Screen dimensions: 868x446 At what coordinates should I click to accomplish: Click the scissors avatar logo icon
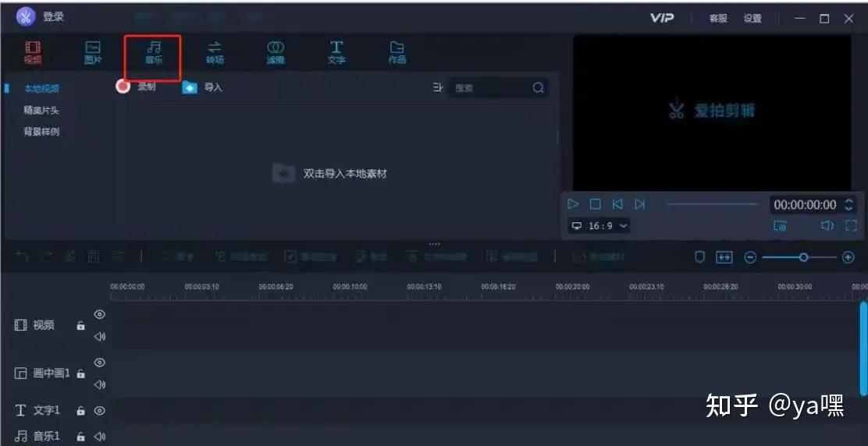pos(26,16)
